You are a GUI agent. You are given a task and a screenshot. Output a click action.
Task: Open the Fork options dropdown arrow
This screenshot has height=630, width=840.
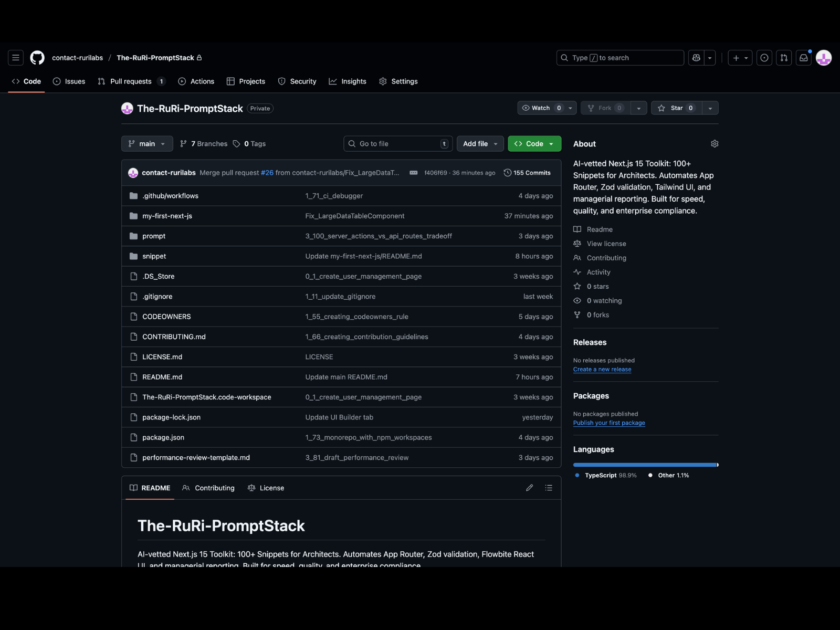tap(638, 108)
